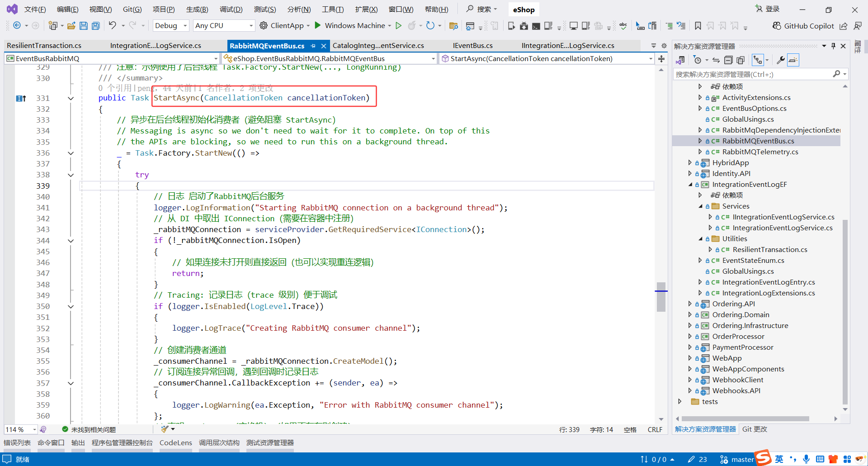Open the ClientApp startup project dropdown
868x466 pixels.
[308, 26]
